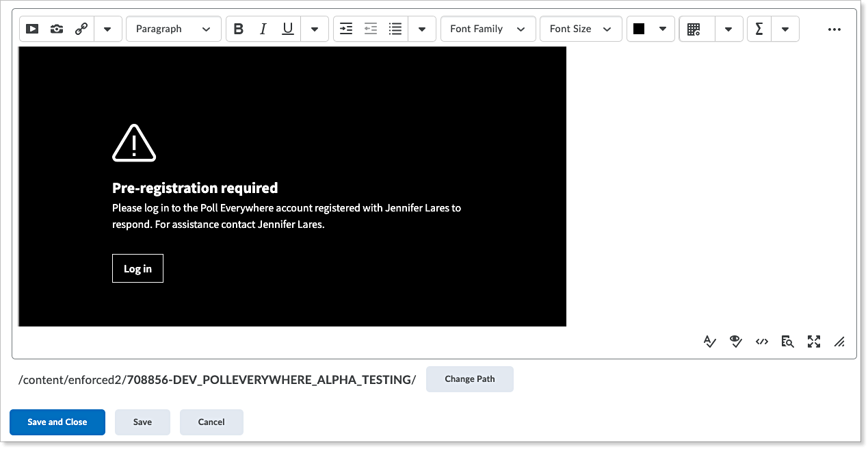Click the 708856-DEV_POLLEVERYWHERE_ALPHA_TESTING path text

269,380
